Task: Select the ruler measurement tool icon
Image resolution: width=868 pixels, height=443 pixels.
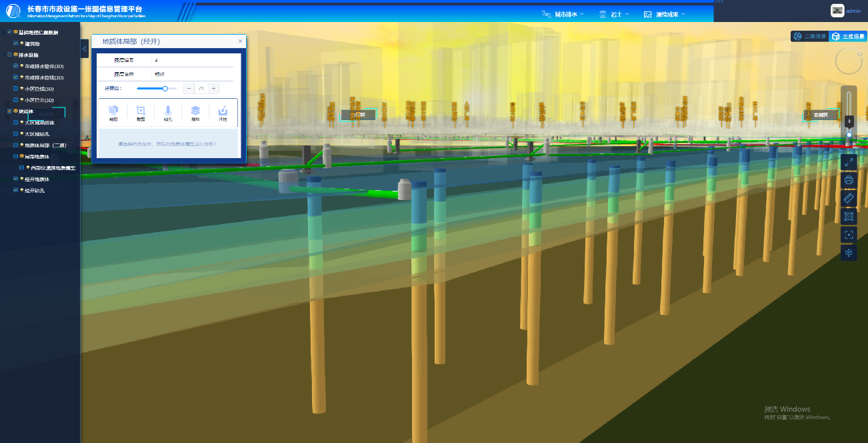Action: point(849,198)
